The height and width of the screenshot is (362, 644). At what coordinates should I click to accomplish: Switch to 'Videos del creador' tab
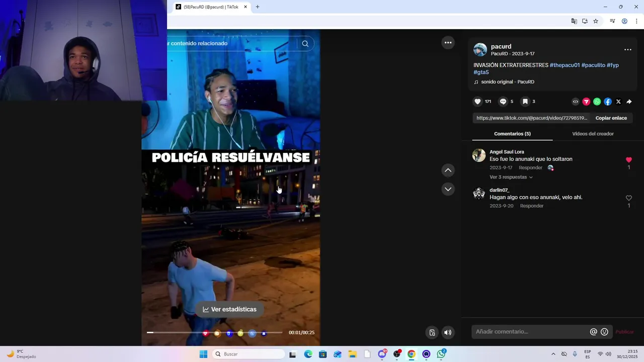[x=593, y=134]
